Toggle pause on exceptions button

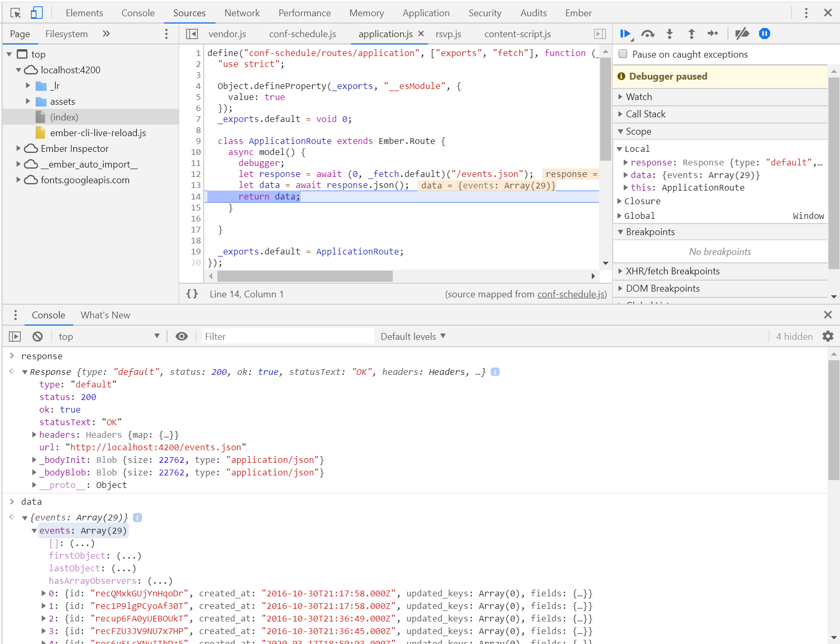coord(765,34)
